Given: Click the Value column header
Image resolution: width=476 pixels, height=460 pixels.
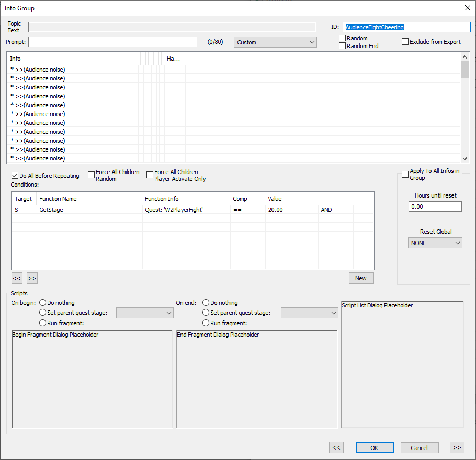Looking at the screenshot, I should click(x=291, y=199).
